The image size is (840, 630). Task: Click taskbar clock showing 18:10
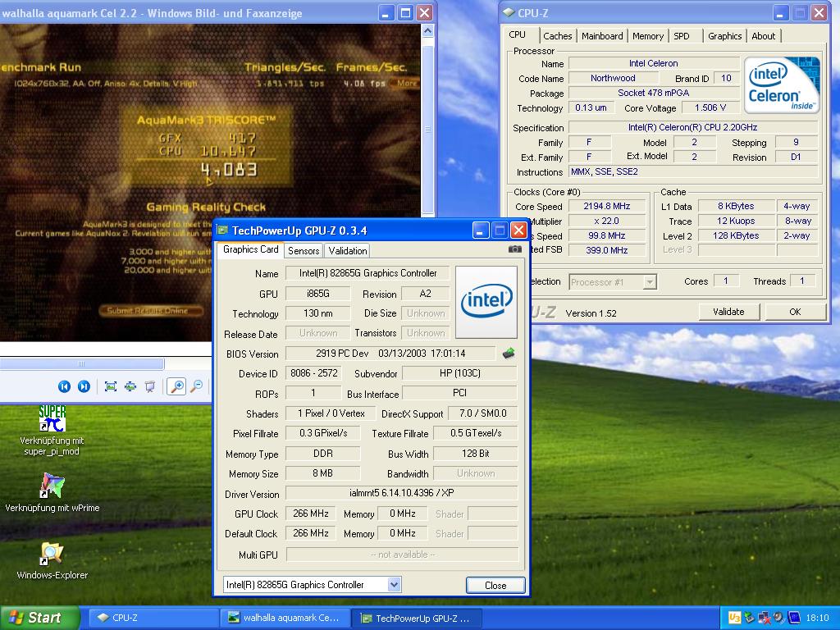click(817, 618)
